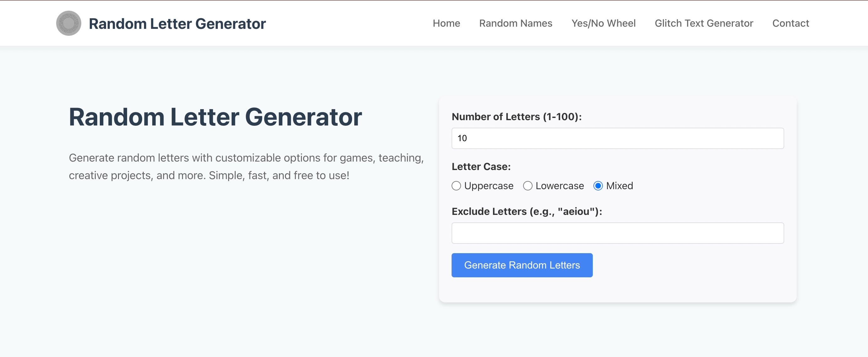The image size is (868, 357).
Task: Click the Uppercase option label text
Action: point(489,186)
